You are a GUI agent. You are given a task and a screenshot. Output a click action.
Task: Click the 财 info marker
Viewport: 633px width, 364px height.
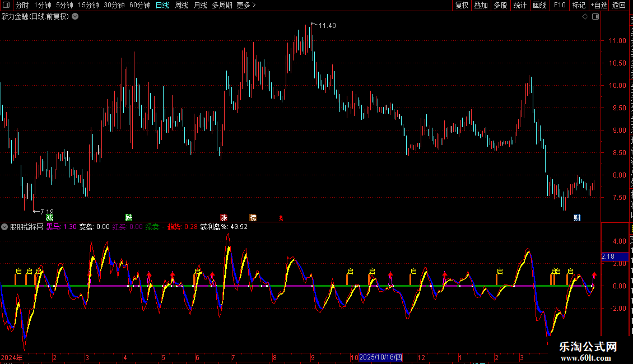tap(578, 217)
